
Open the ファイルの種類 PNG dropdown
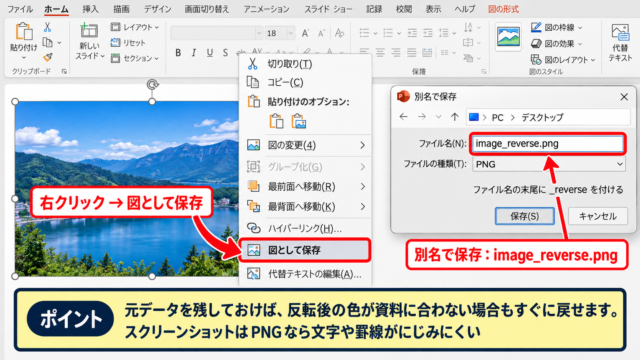click(x=549, y=164)
